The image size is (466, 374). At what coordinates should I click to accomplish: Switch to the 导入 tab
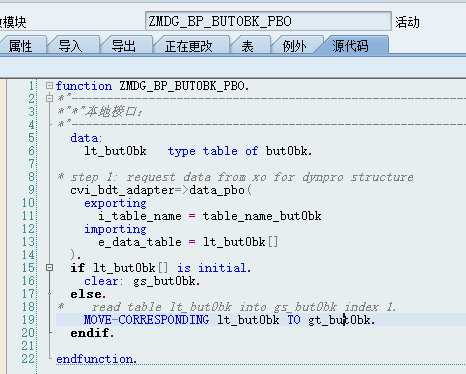pyautogui.click(x=71, y=46)
